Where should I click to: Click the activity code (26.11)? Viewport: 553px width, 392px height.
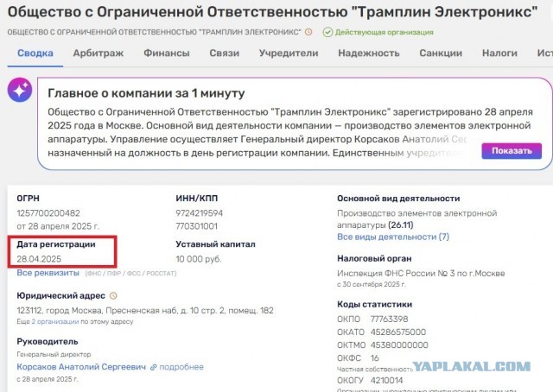(401, 224)
